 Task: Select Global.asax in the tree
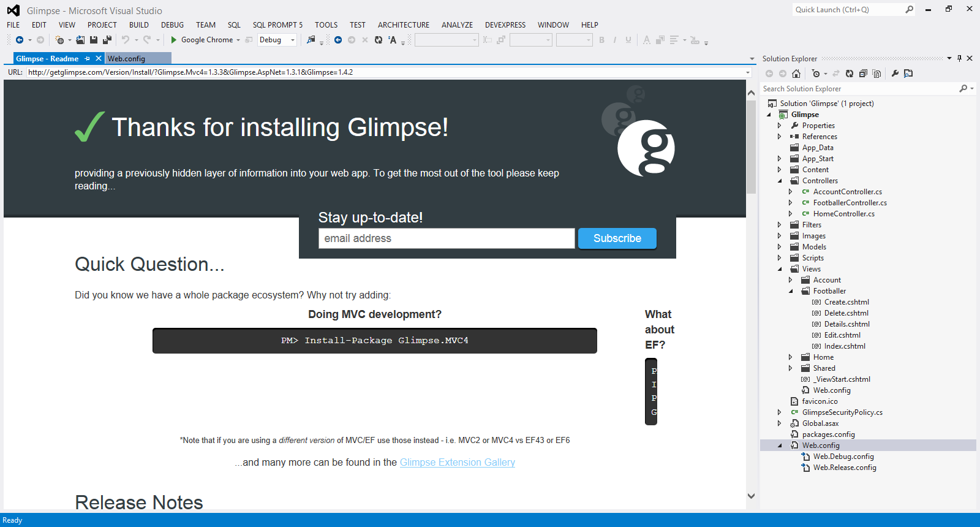[820, 423]
